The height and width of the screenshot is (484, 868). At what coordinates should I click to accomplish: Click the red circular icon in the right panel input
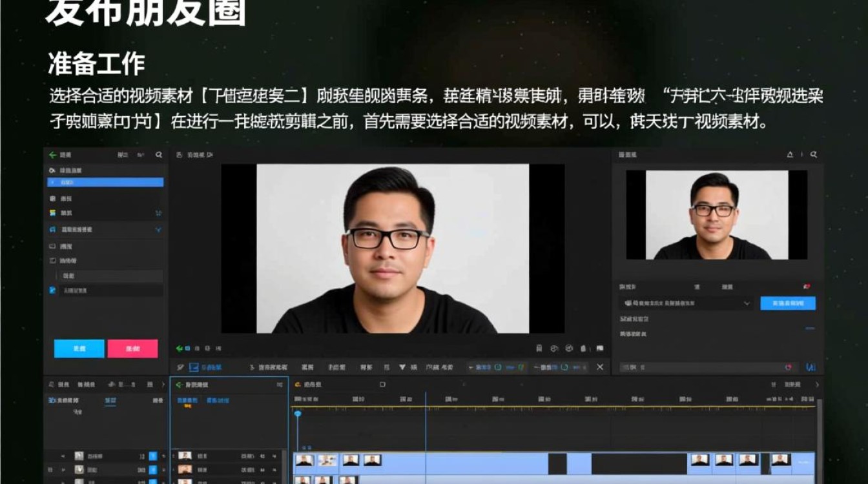point(788,367)
